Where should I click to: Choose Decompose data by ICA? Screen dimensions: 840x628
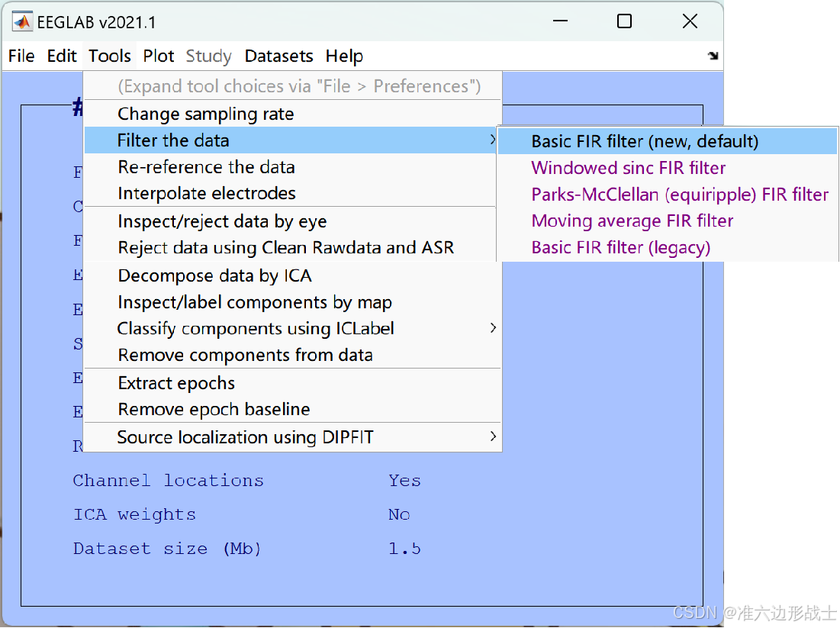[292, 275]
